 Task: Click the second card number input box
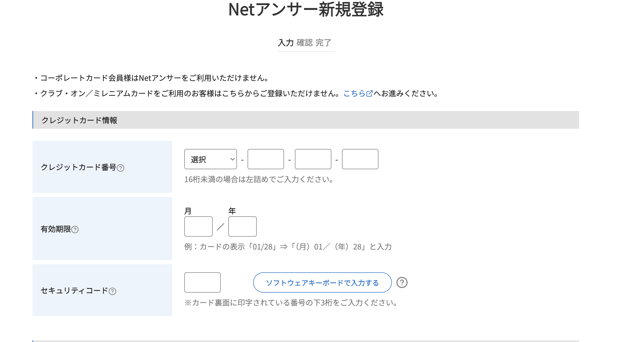(265, 159)
